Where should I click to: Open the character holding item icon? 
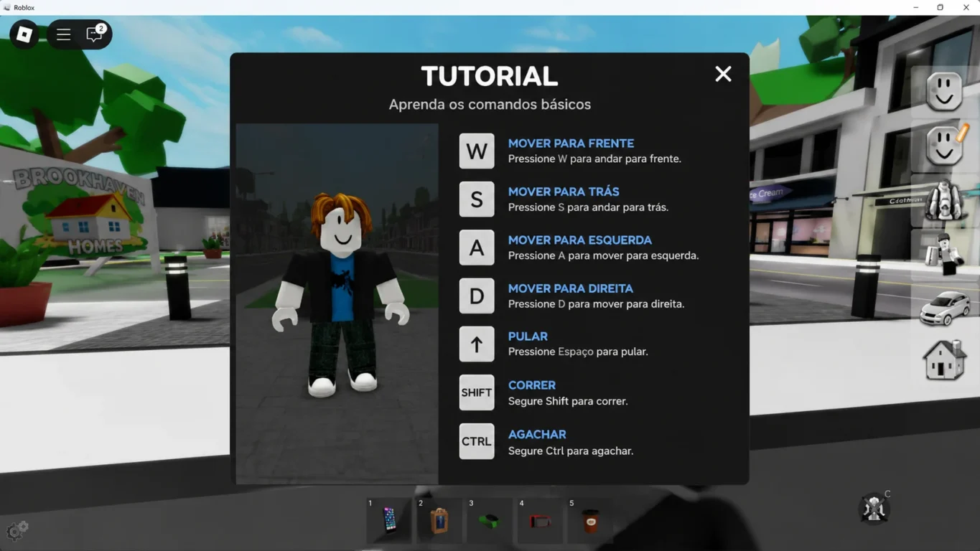click(x=943, y=254)
